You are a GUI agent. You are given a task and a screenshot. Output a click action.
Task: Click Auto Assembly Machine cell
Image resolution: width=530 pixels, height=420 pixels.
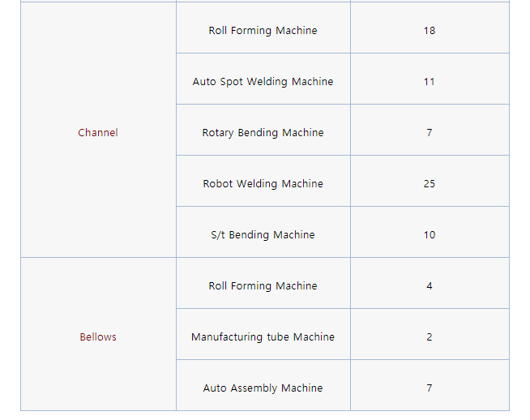coord(263,385)
